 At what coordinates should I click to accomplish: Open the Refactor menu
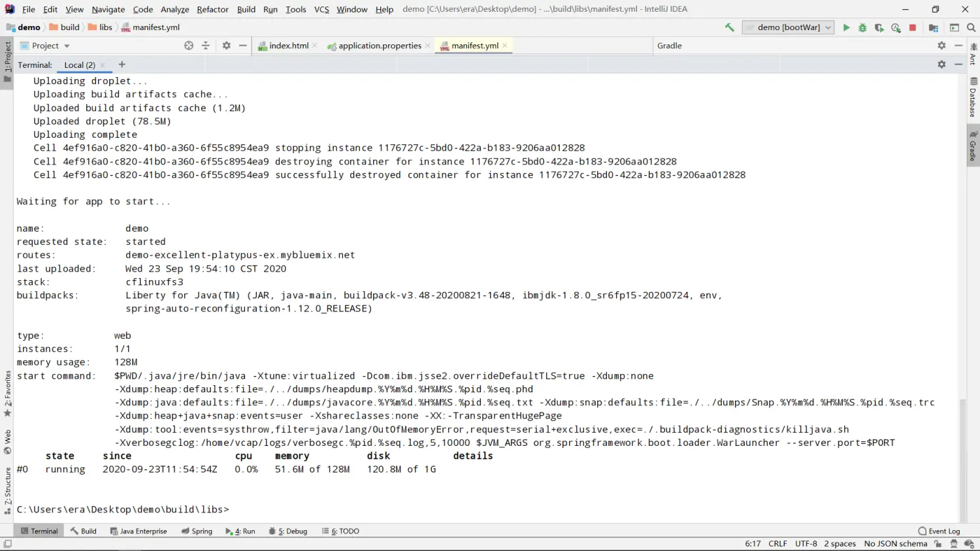click(x=212, y=9)
